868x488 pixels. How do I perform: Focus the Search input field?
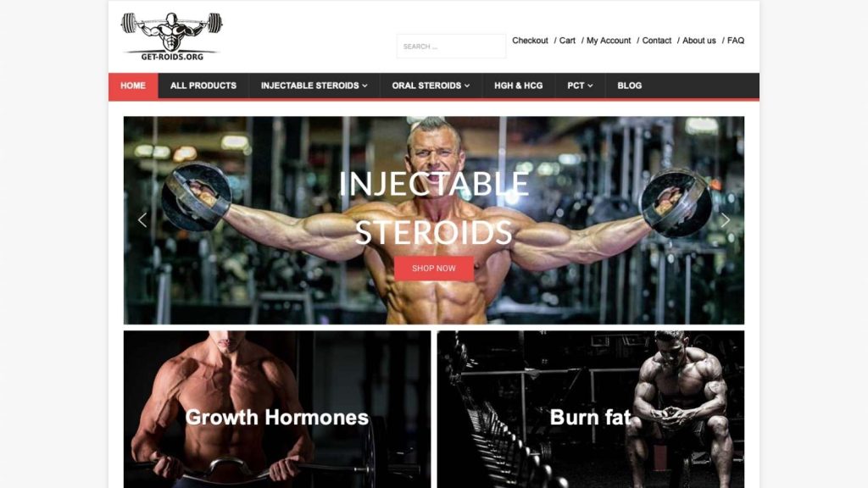[451, 47]
